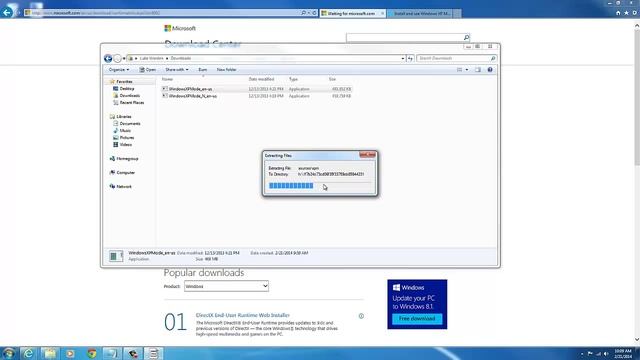Go back in the Explorer window
The width and height of the screenshot is (640, 360).
point(108,58)
